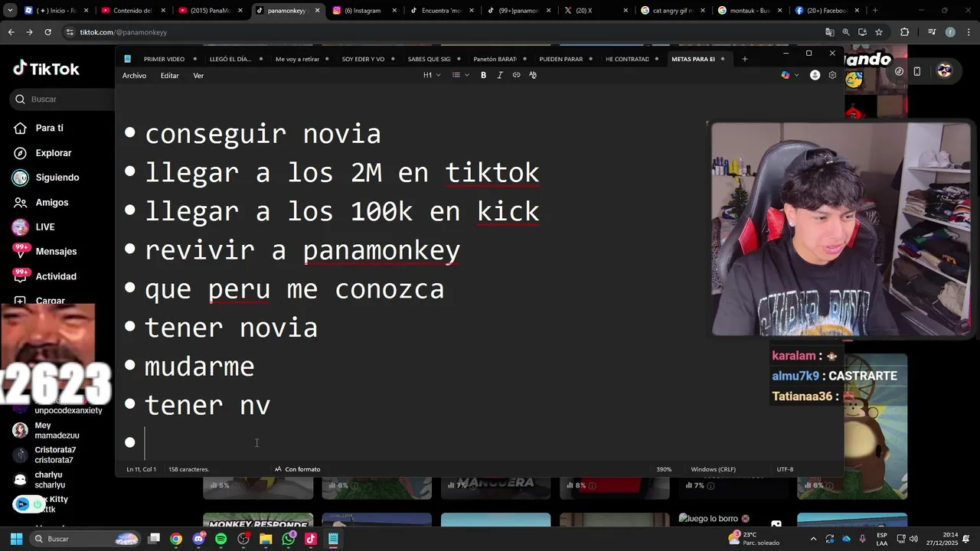This screenshot has height=551, width=980.
Task: Click Chrome address bar tiktok.com/@panamonkeyy
Action: (x=123, y=32)
